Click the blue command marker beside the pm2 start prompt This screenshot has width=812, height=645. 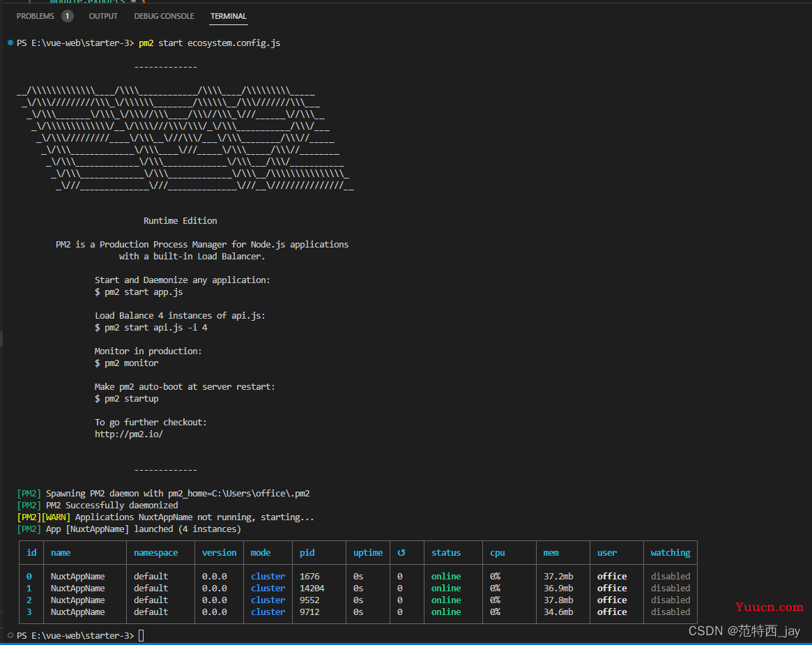point(10,43)
